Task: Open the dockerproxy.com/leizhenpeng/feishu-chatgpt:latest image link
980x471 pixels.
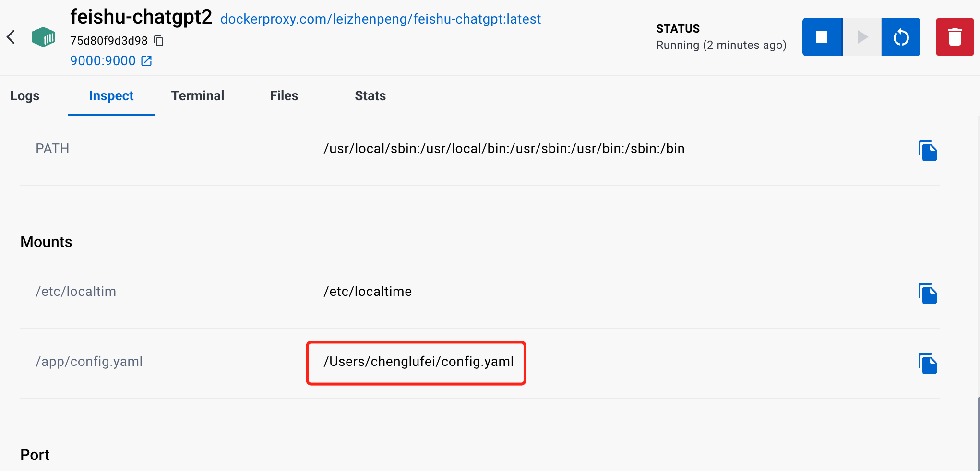Action: [x=381, y=19]
